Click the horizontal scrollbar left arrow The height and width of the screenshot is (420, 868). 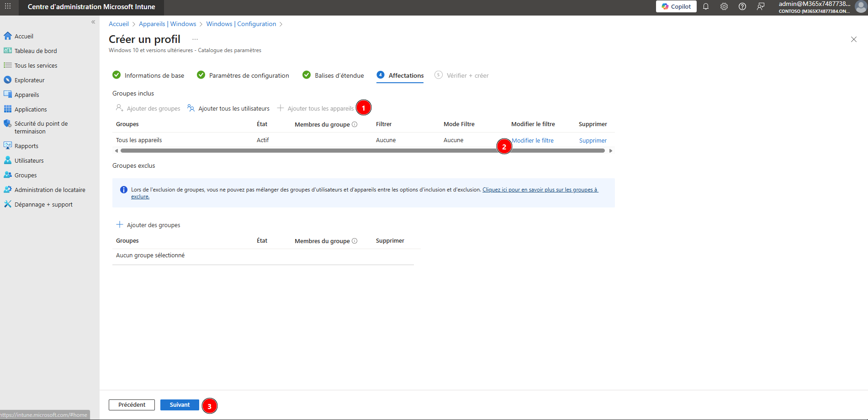coord(116,150)
